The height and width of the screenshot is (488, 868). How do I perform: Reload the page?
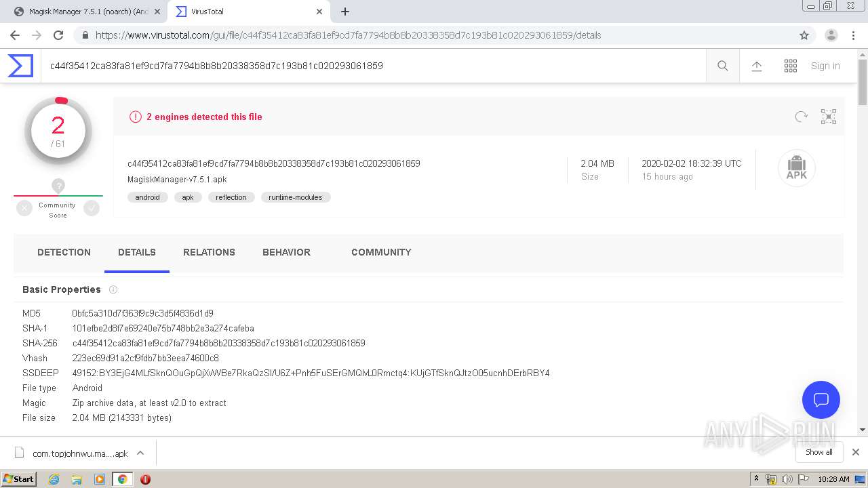(x=58, y=35)
